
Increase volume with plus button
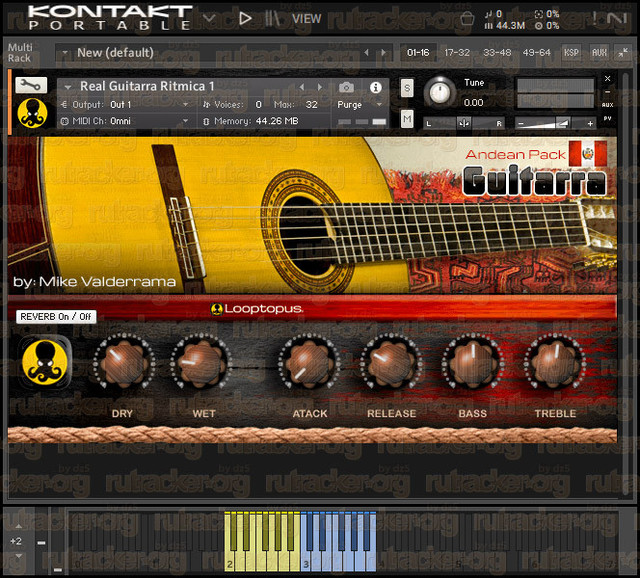coord(590,123)
